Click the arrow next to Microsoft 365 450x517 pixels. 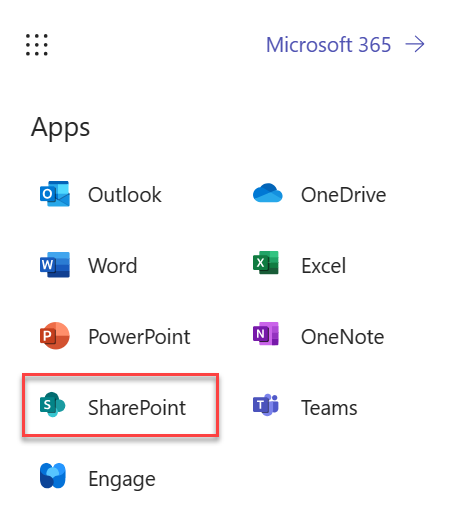(415, 45)
